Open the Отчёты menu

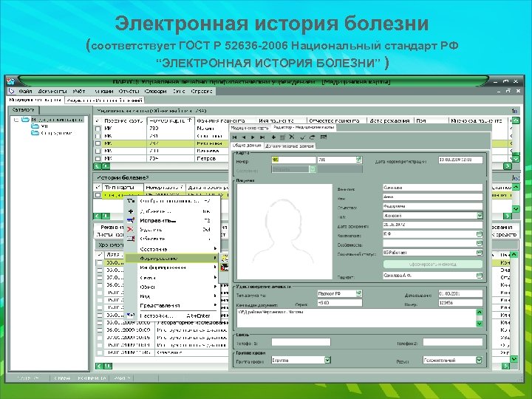pyautogui.click(x=129, y=91)
